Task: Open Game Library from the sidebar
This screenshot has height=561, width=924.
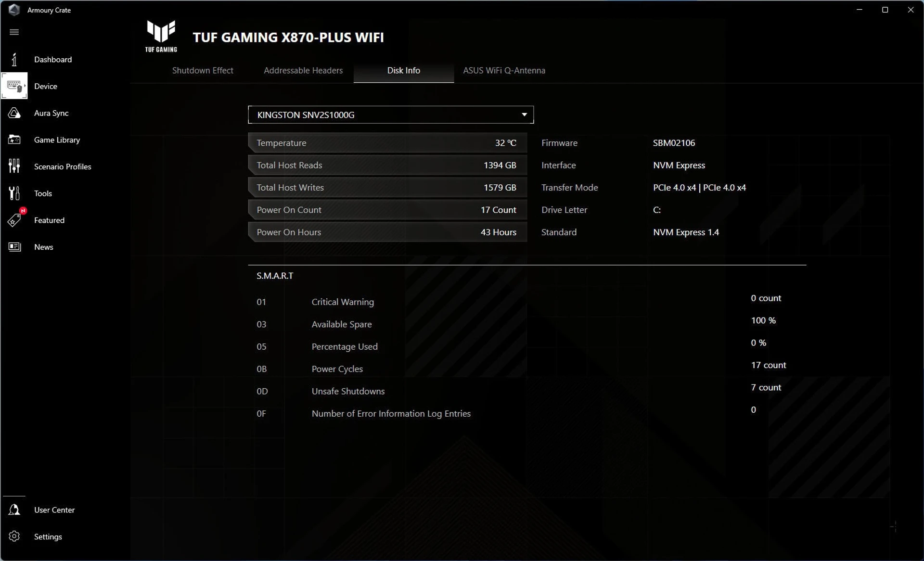Action: 57,140
